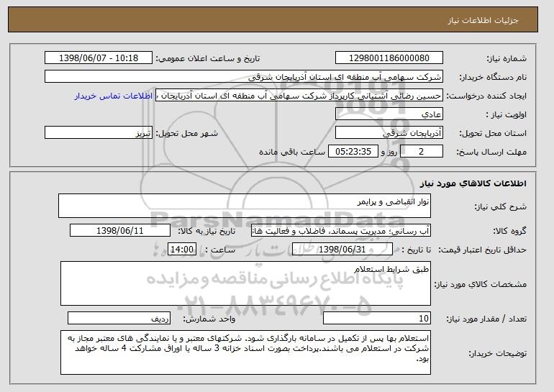Click the label تعداد / مقدار مورد نیاز

pyautogui.click(x=486, y=319)
